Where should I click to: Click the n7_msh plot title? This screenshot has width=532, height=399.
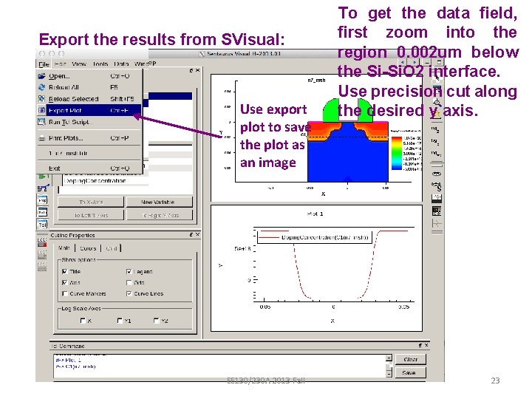click(x=316, y=80)
